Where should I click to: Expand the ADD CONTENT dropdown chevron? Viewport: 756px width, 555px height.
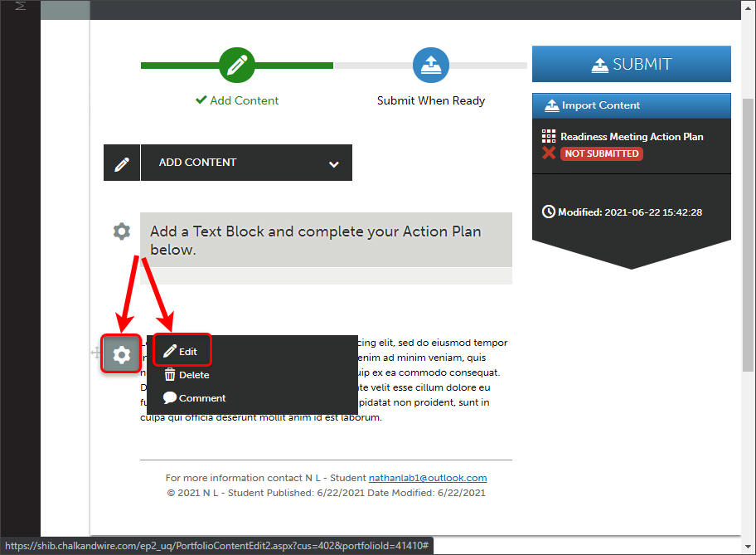click(334, 163)
